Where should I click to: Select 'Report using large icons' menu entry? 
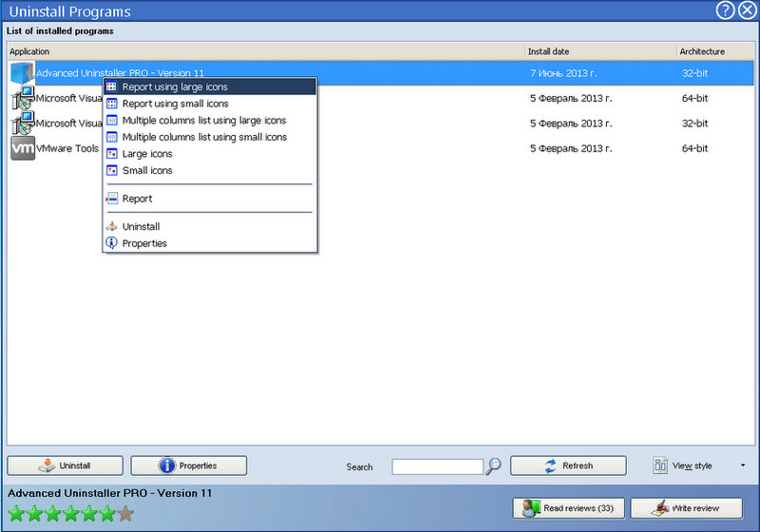pos(210,86)
